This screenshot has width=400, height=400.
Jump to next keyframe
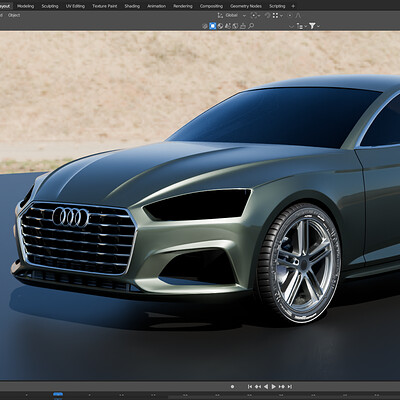(282, 387)
